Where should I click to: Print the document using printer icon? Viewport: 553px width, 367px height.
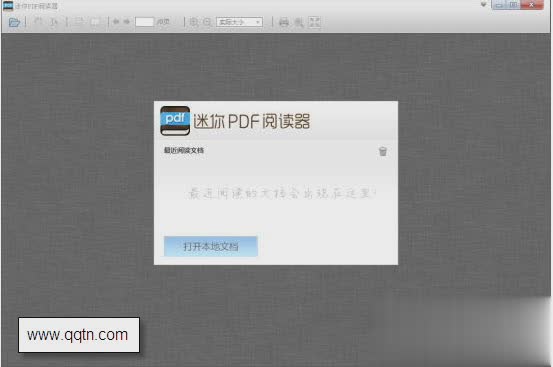284,22
